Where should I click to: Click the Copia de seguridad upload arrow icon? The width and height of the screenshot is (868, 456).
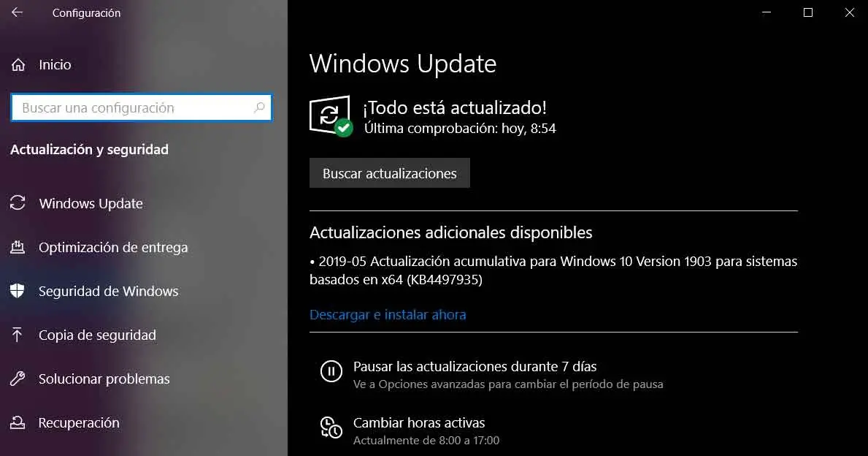pyautogui.click(x=18, y=335)
